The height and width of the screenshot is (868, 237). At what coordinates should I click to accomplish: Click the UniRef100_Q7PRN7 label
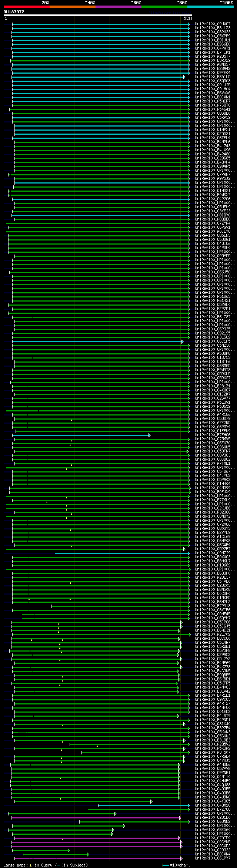pos(213,175)
